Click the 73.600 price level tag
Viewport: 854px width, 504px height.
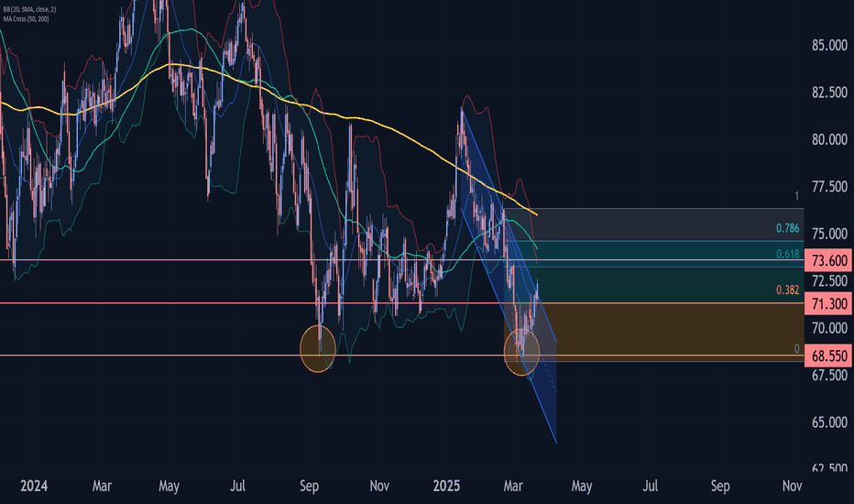(x=829, y=260)
